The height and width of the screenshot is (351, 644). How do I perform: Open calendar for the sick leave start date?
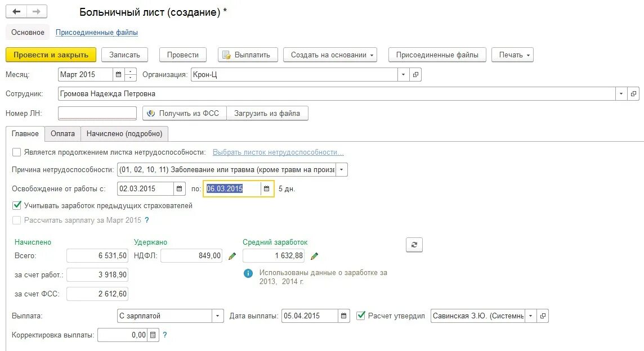(179, 188)
